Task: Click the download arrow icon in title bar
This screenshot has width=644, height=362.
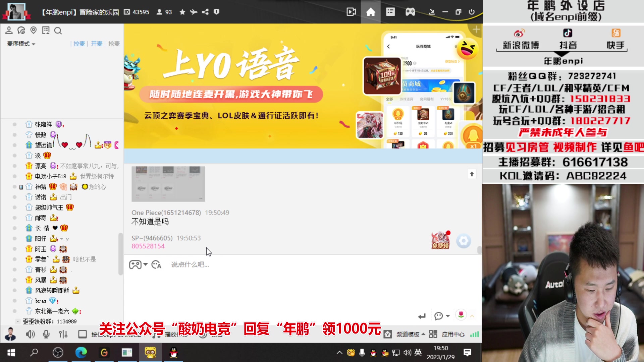Action: 432,12
